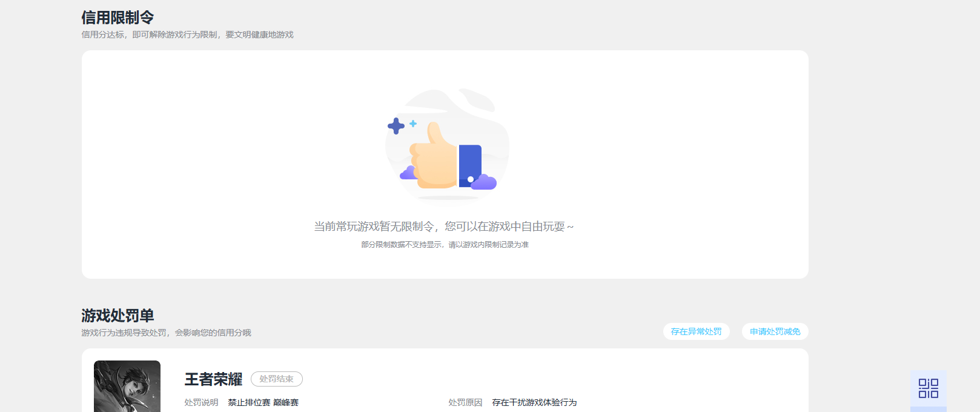
Task: Click subtitle 信用分达标，即可解除游戏行为限制
Action: [x=149, y=35]
